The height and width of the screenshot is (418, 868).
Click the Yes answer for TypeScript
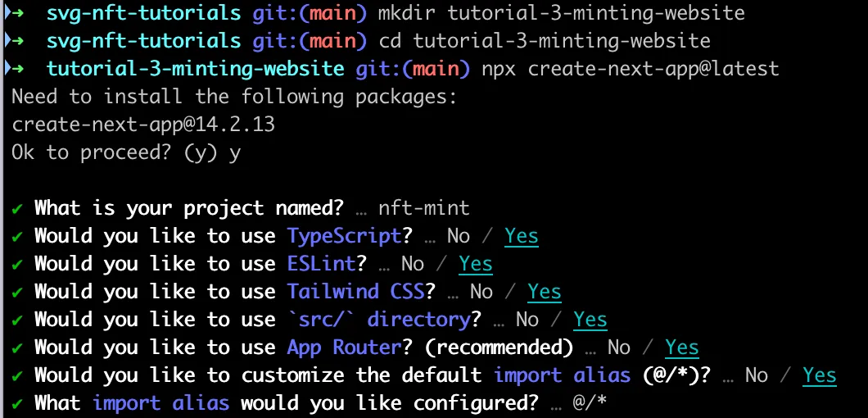coord(522,236)
